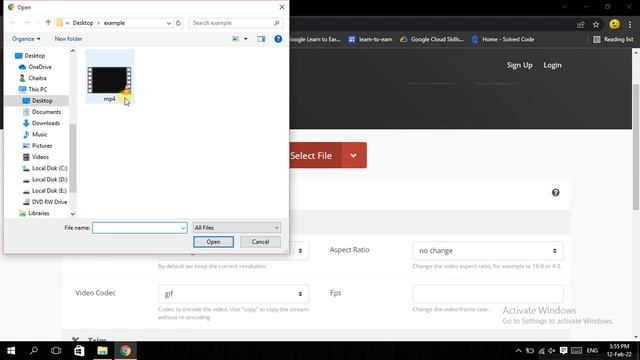Image resolution: width=640 pixels, height=360 pixels.
Task: Open the Organize menu
Action: tap(26, 39)
